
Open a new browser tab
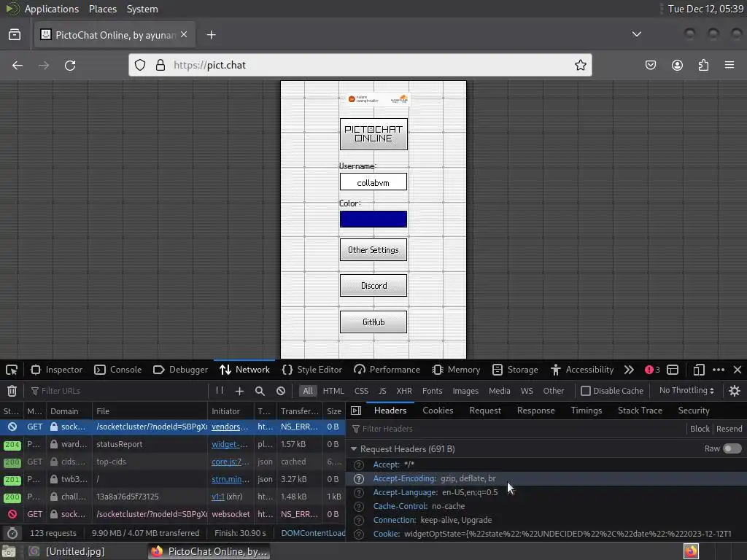211,35
